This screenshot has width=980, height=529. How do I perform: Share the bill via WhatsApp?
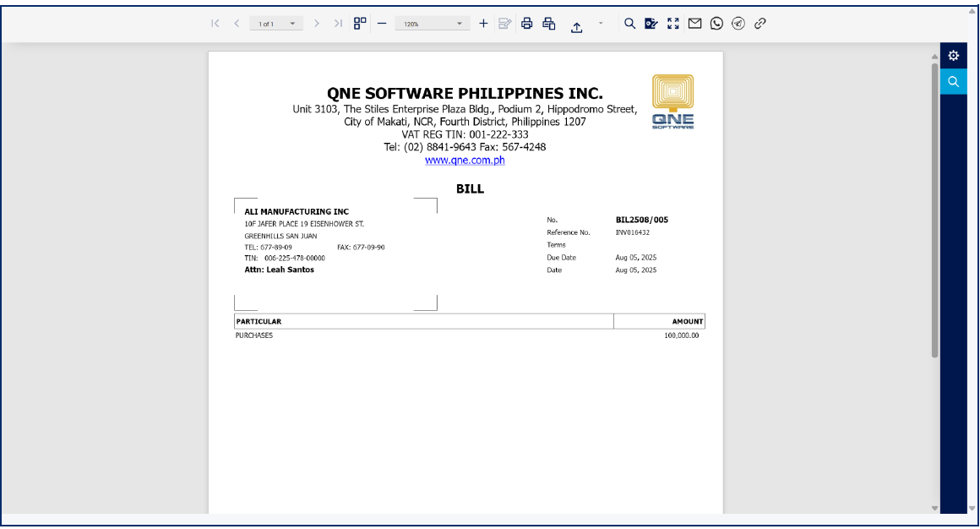click(x=717, y=23)
